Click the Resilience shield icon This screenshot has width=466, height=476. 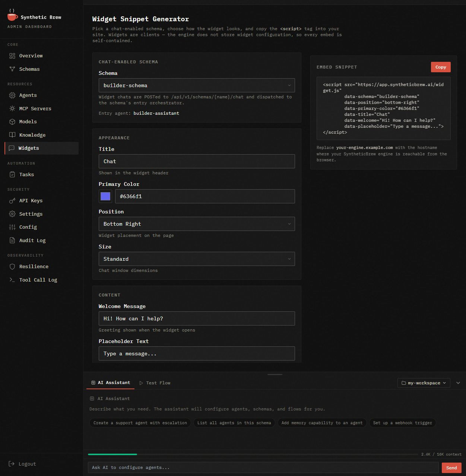12,267
